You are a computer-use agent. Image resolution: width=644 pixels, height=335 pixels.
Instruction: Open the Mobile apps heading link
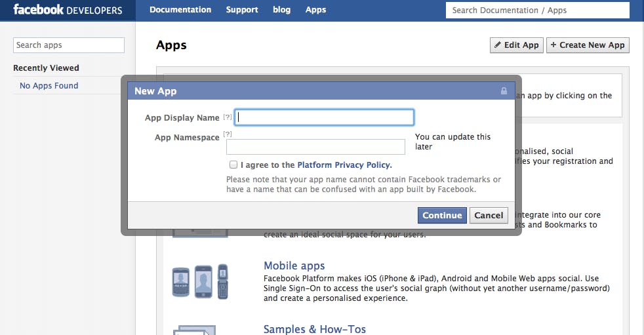294,266
